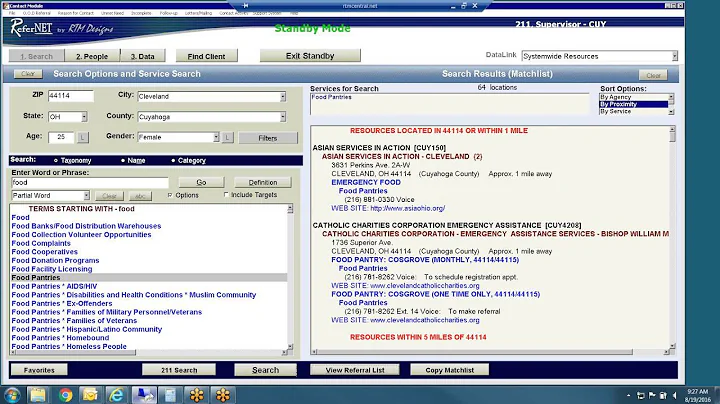Click the search results vertical scrollbar

(x=672, y=239)
